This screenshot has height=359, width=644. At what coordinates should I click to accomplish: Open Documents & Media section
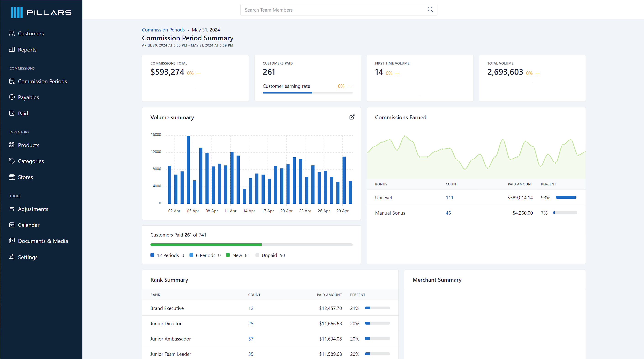[x=43, y=241]
